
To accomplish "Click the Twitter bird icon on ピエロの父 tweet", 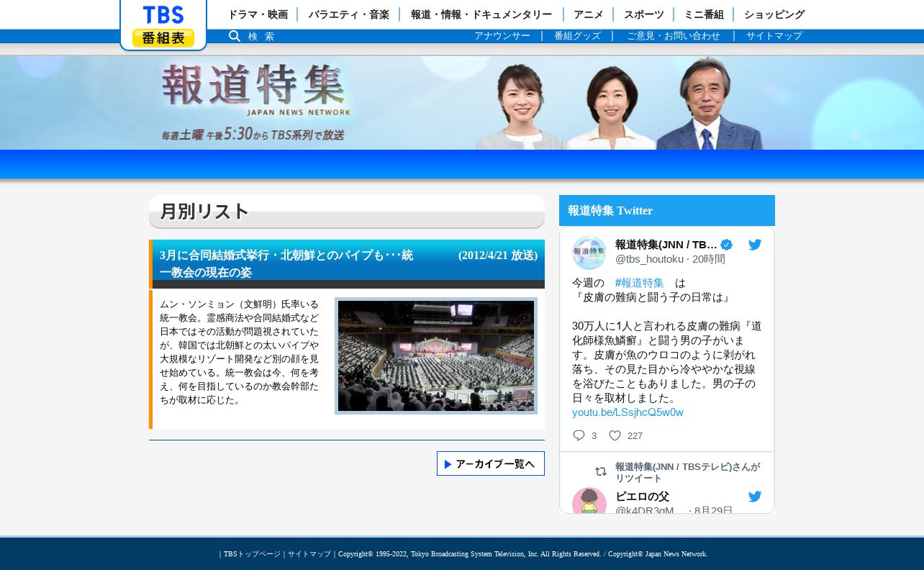I will (x=755, y=497).
